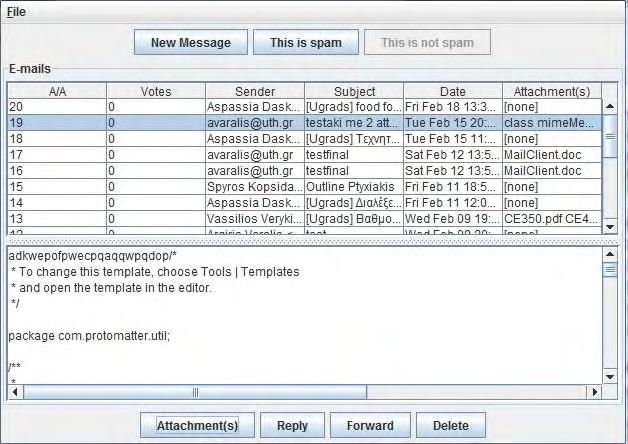
Task: Click the MailClient.doc attachment in row 16
Action: coord(552,171)
